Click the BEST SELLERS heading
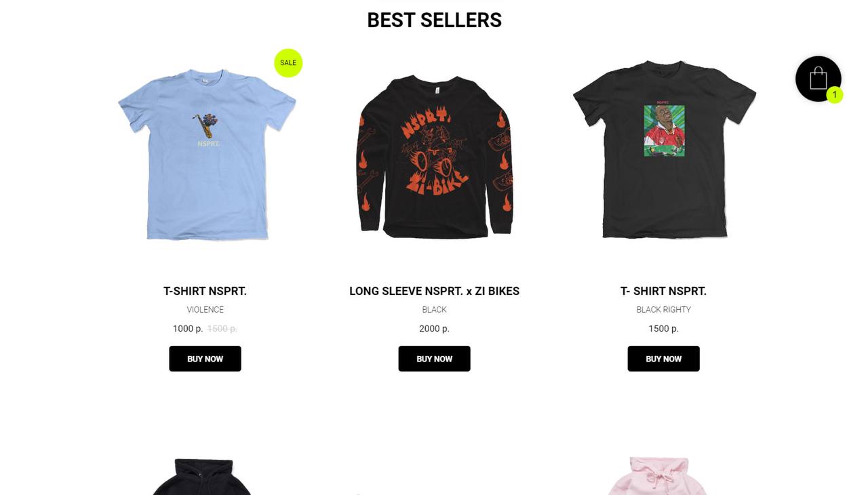This screenshot has height=495, width=868. coord(434,20)
